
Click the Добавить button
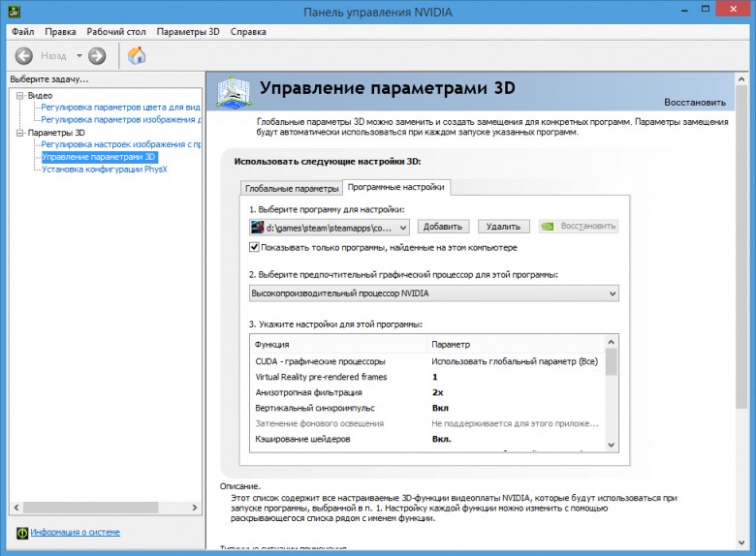click(x=443, y=227)
